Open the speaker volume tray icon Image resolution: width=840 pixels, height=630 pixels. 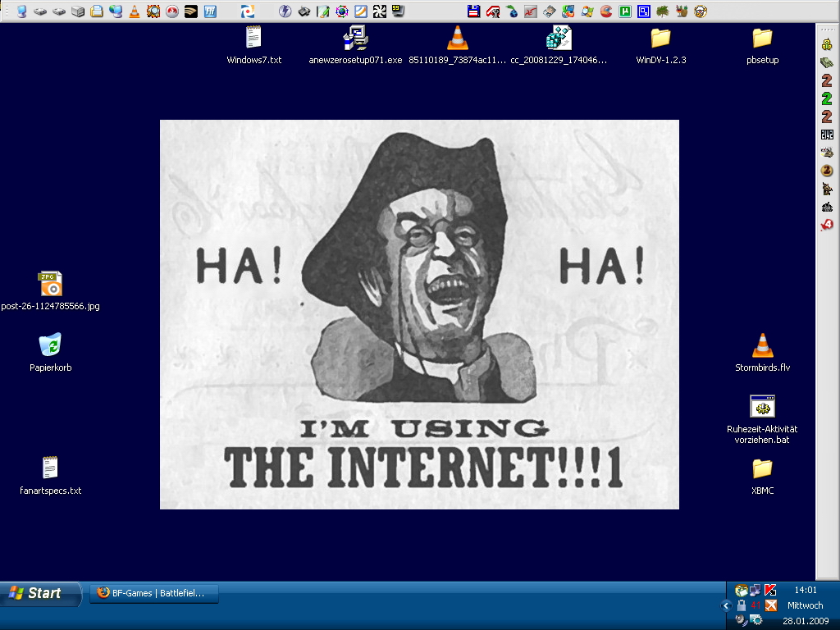pos(742,620)
